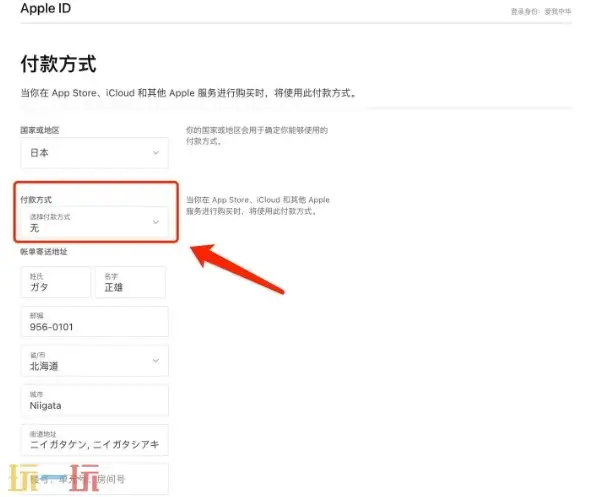Viewport: 600px width, 497px height.
Task: Open the 省/市 dropdown showing 北海道
Action: 95,361
